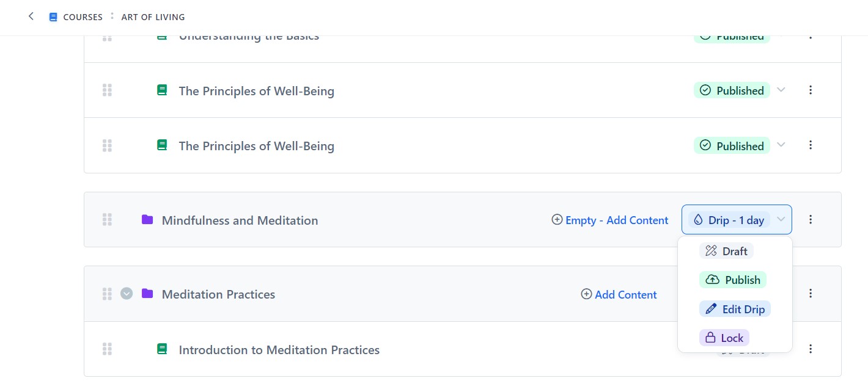
Task: Choose Lock from the status menu
Action: coord(724,338)
